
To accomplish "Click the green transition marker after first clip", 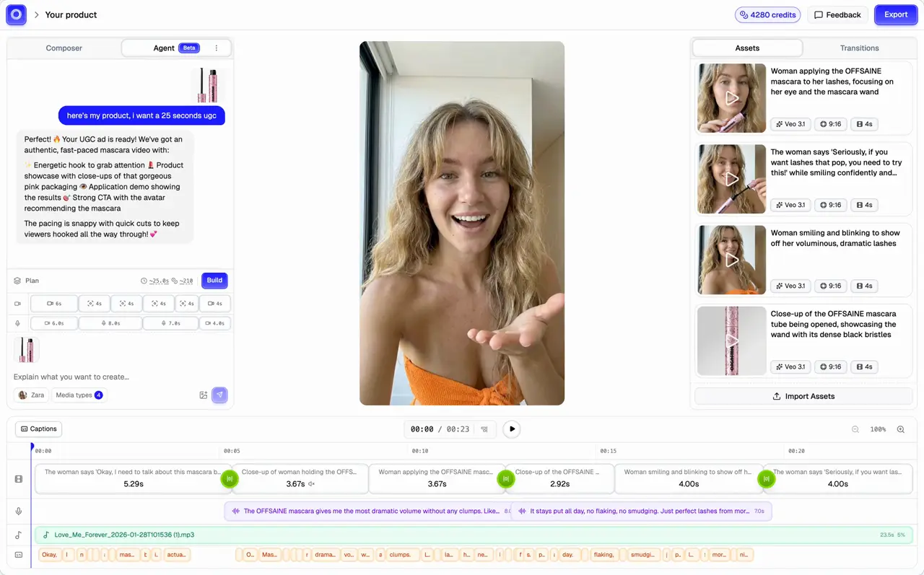I will 230,478.
